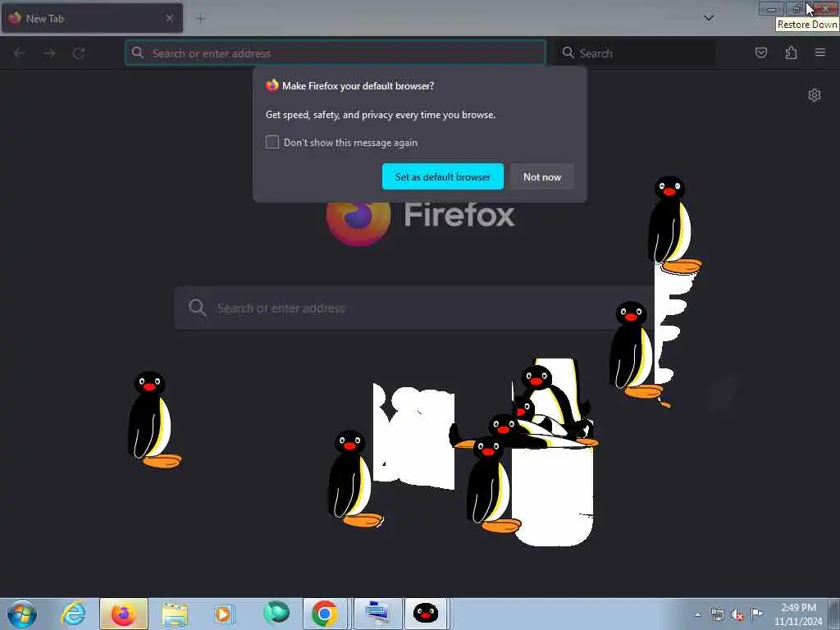Click the computer keyboard taskbar icon
Viewport: 840px width, 630px height.
coord(377,614)
